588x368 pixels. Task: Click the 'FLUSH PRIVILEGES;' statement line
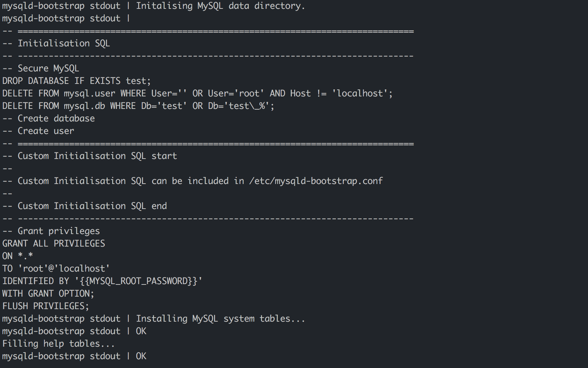coord(46,306)
